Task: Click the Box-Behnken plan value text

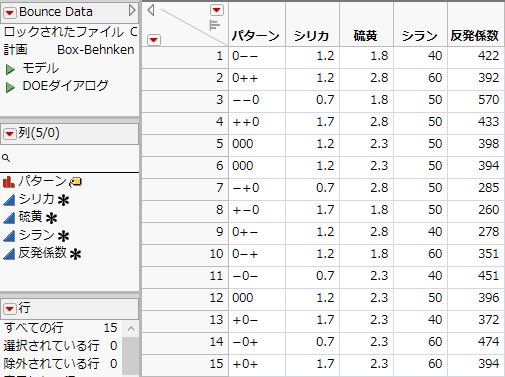Action: 96,50
